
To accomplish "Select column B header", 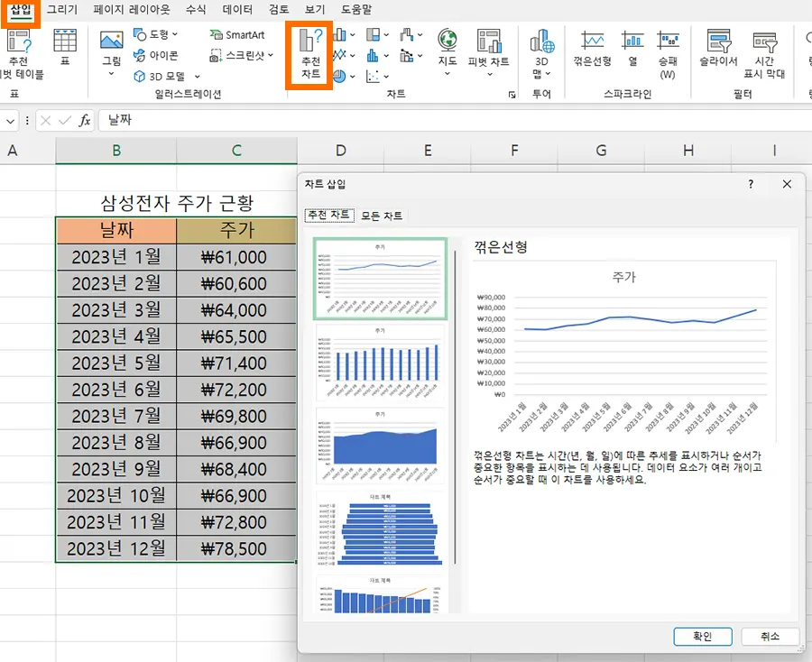I will click(x=116, y=151).
